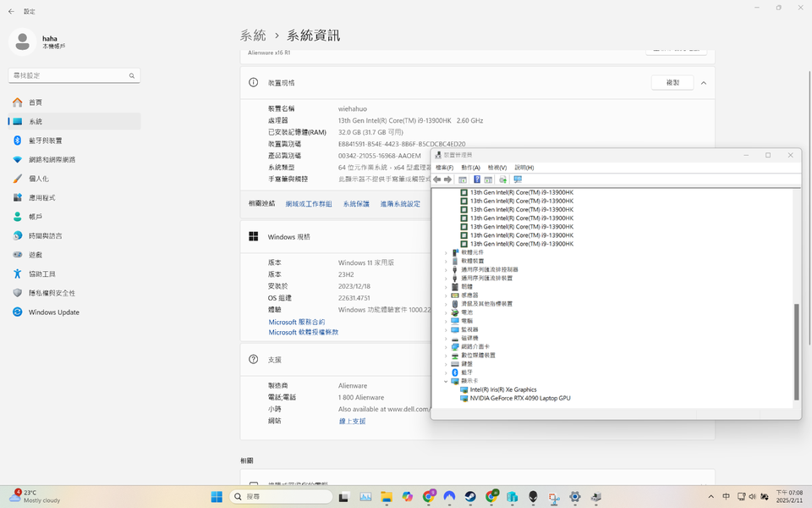Open the Microsoft 服務合約 link

(296, 323)
